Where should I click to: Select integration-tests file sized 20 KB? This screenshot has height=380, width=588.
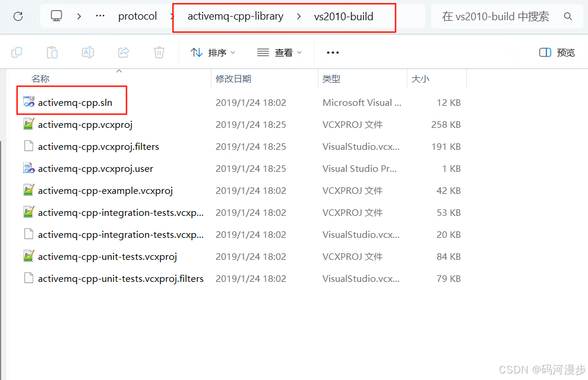point(121,234)
